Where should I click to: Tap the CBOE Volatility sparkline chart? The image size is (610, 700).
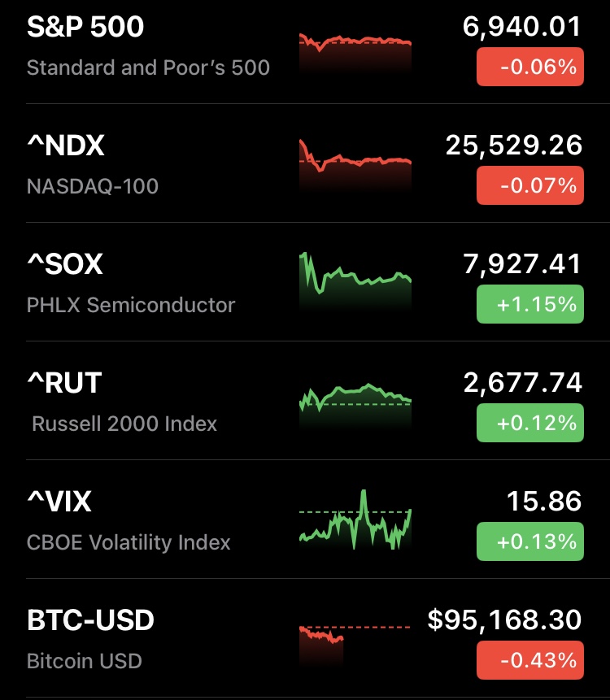(x=355, y=520)
